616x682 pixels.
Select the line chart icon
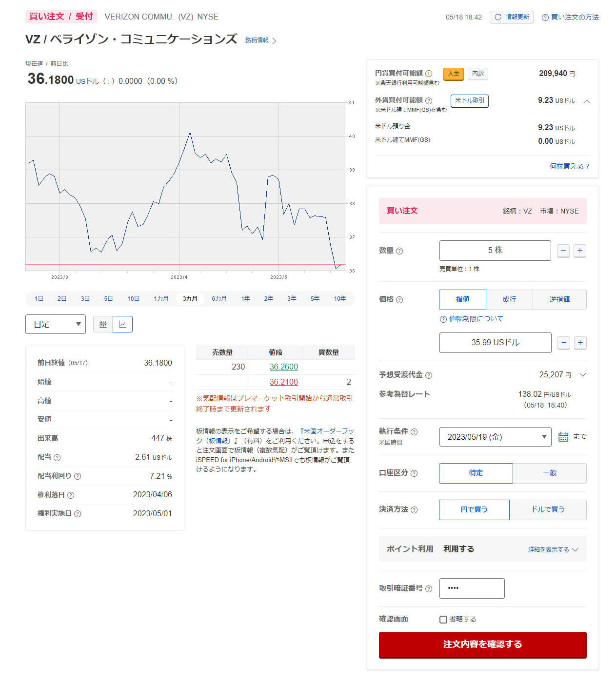point(122,324)
